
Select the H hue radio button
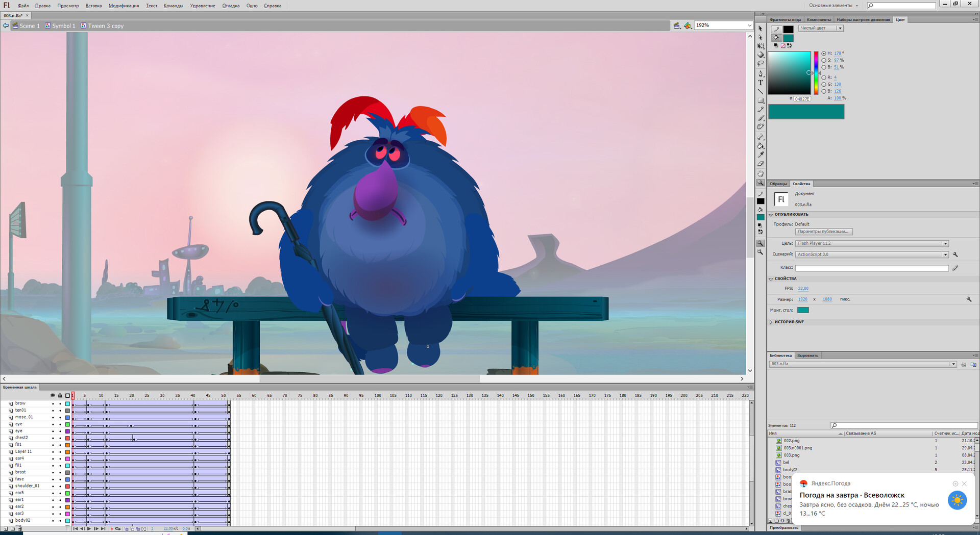[824, 54]
